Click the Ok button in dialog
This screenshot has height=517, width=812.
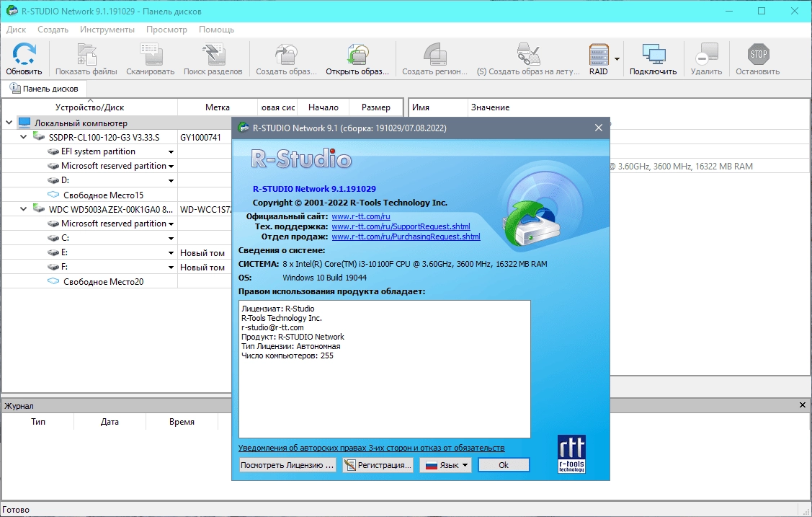click(504, 465)
